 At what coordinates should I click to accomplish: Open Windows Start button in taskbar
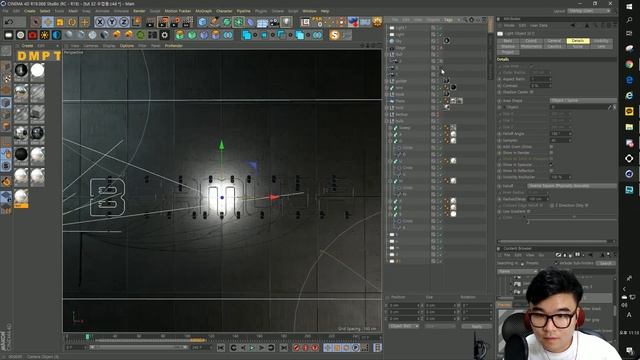[x=629, y=7]
